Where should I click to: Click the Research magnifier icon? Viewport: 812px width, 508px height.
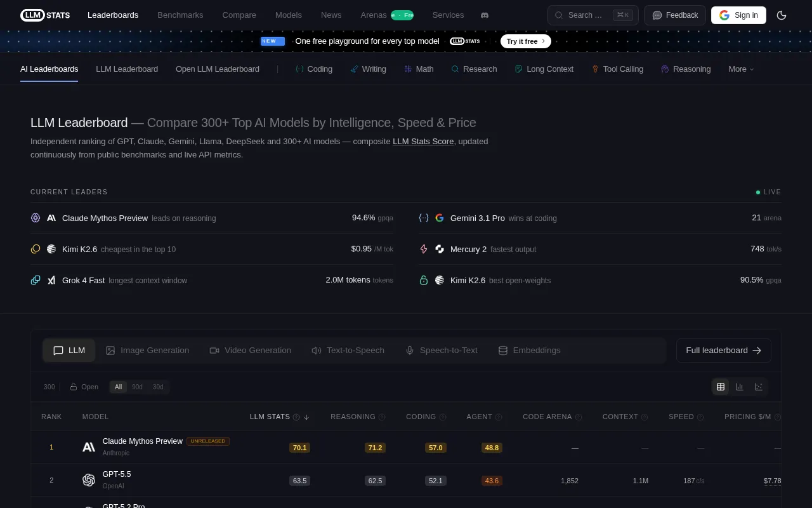coord(455,69)
